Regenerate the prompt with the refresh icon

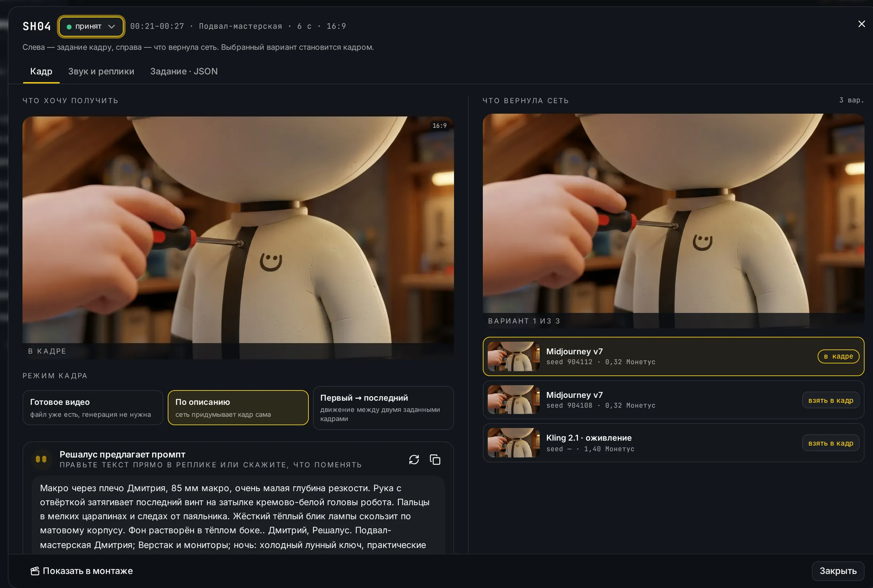(414, 459)
